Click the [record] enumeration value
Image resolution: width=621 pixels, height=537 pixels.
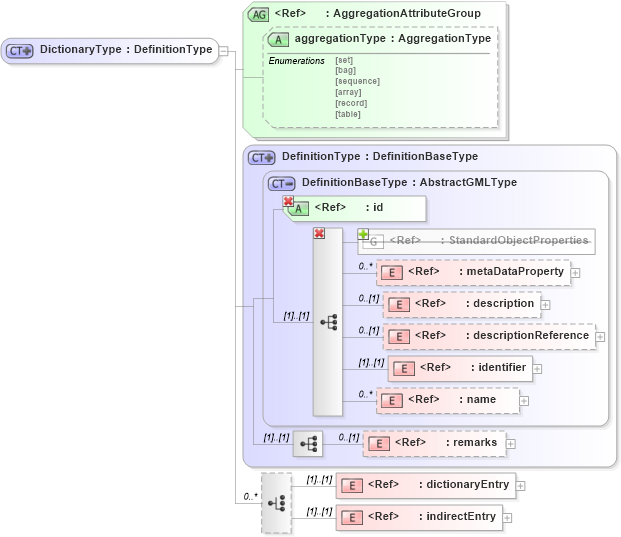pos(351,103)
